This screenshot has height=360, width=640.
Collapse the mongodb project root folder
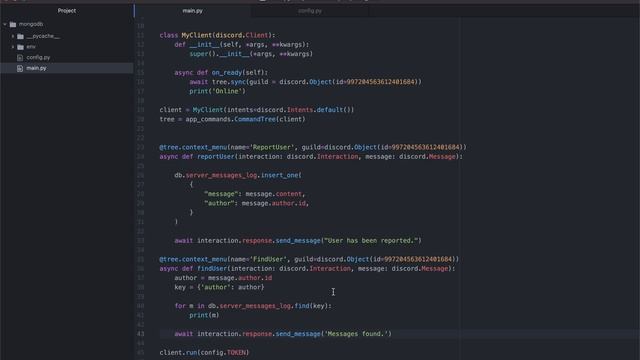(x=5, y=24)
